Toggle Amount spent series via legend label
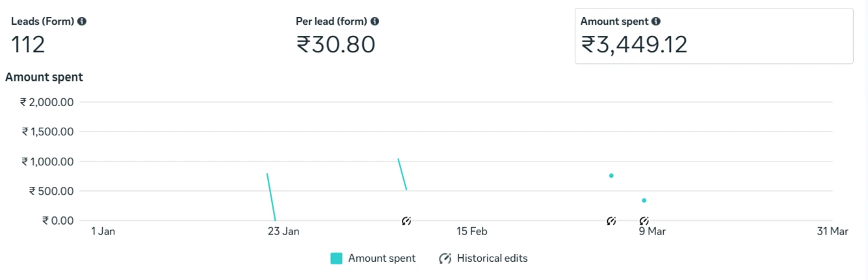The width and height of the screenshot is (868, 280). coord(382,259)
